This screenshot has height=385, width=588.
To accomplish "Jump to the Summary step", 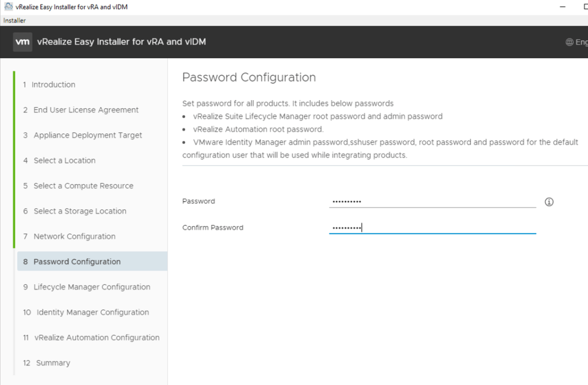I will (53, 363).
